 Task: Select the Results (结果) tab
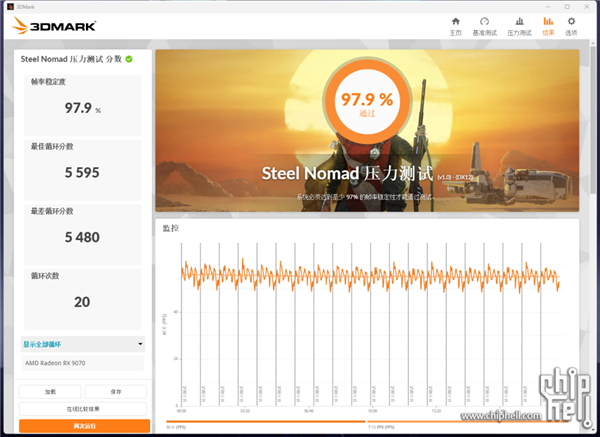548,26
